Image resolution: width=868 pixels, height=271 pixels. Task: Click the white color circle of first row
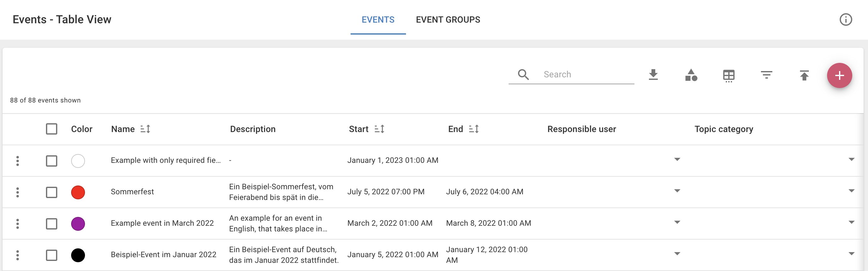pos(78,161)
